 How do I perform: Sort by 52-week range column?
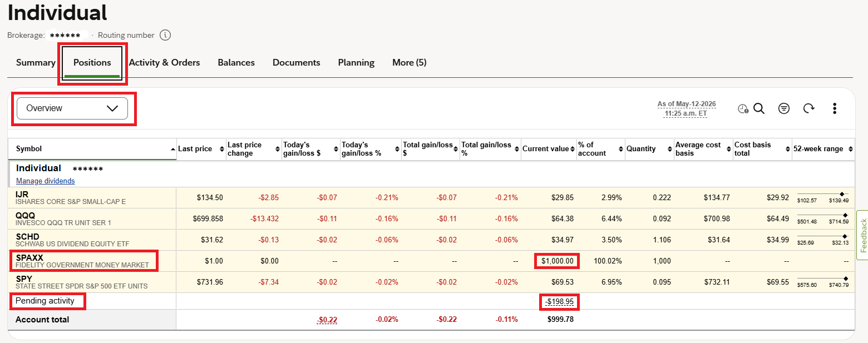(823, 149)
